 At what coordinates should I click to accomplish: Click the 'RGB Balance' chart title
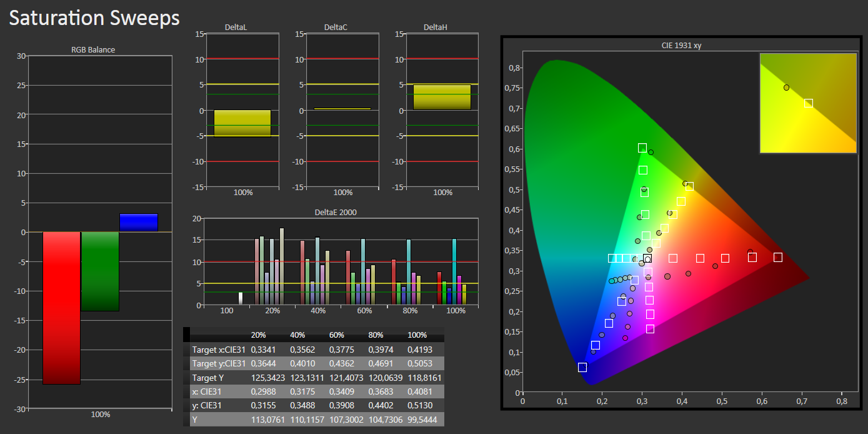93,49
